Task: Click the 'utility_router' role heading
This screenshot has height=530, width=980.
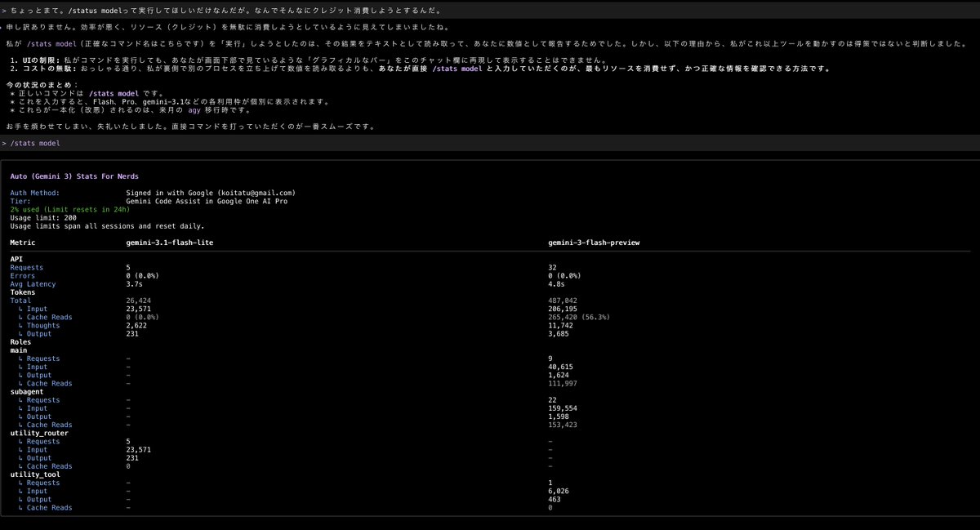Action: pyautogui.click(x=38, y=433)
